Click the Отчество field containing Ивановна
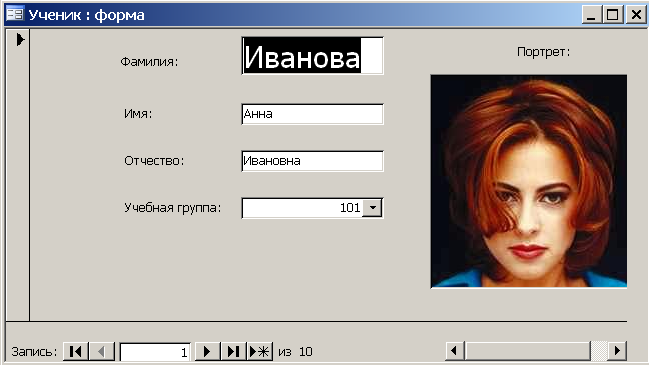 [x=312, y=161]
